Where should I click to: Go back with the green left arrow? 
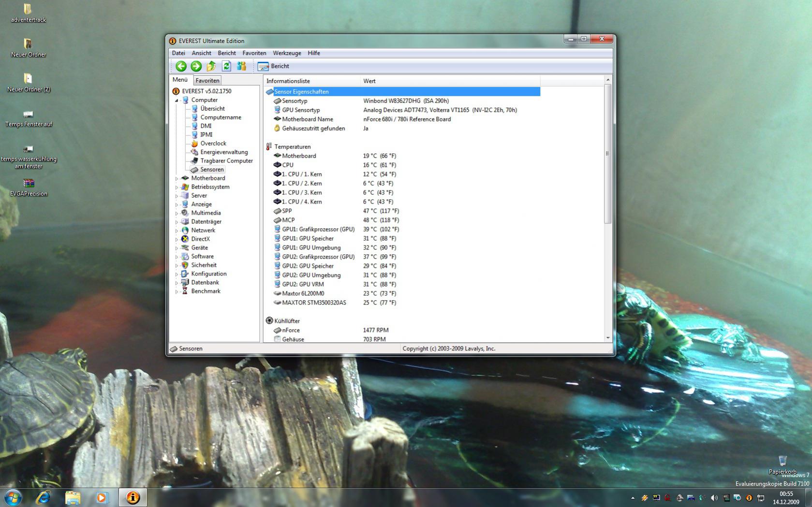181,66
